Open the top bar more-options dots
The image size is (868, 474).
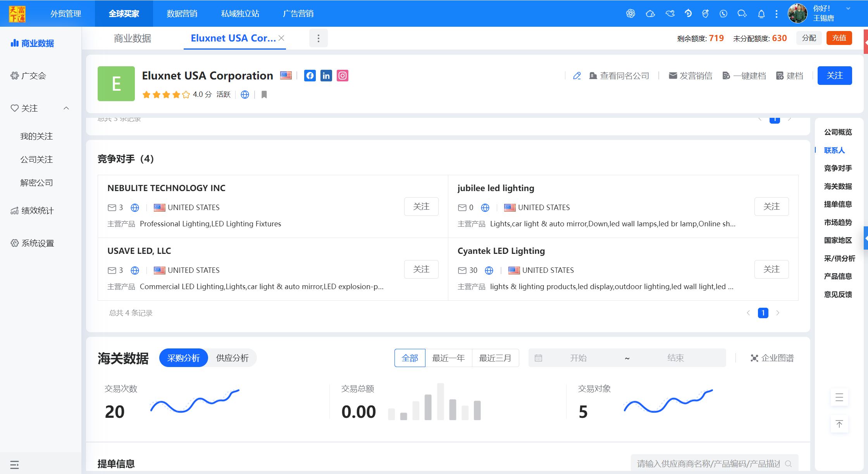777,14
